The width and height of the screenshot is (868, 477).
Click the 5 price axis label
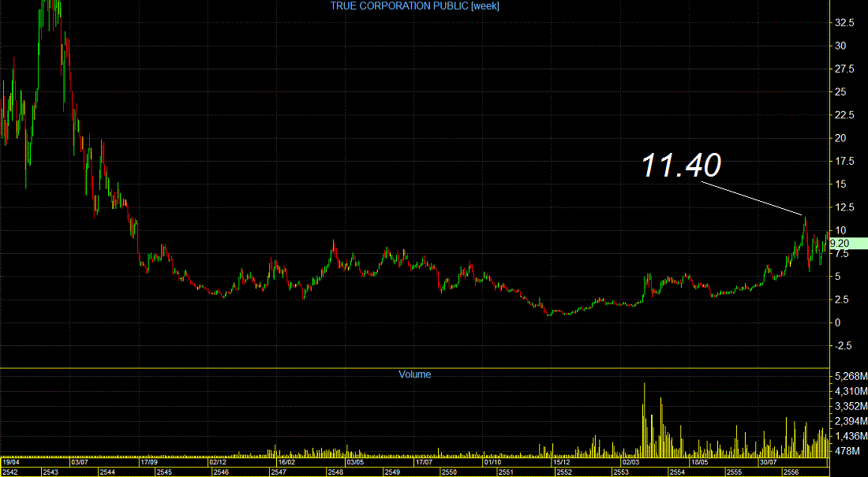(838, 276)
